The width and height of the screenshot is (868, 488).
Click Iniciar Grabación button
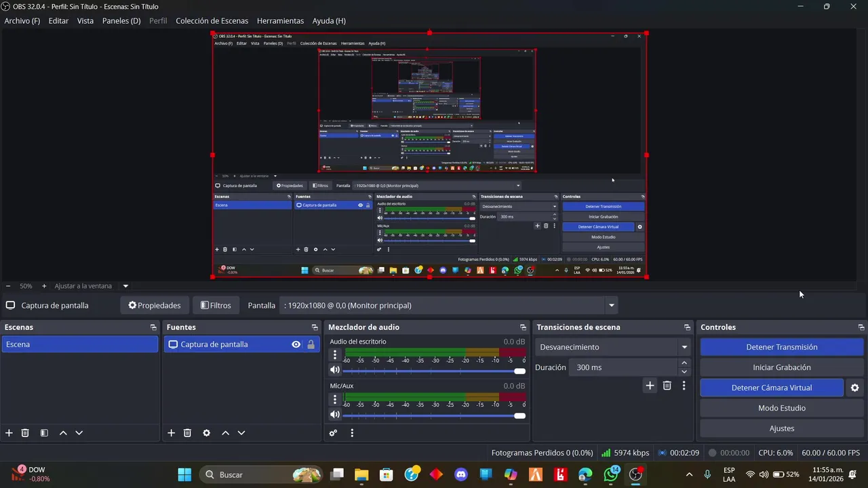(x=782, y=367)
